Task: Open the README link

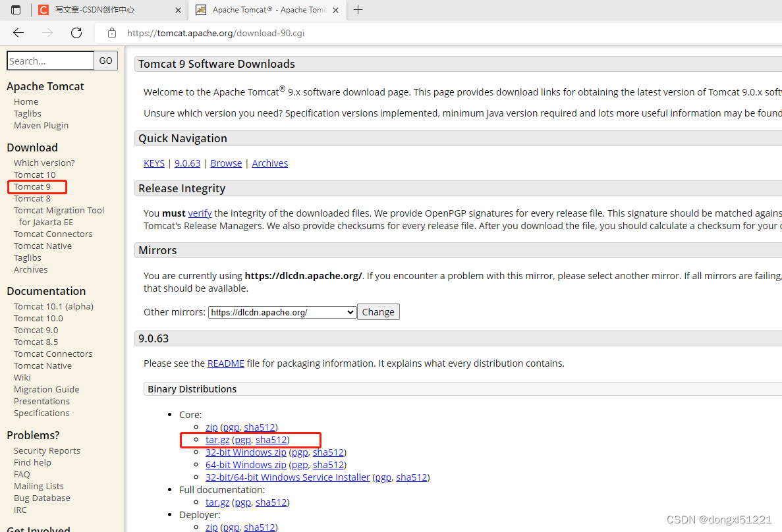Action: tap(226, 363)
